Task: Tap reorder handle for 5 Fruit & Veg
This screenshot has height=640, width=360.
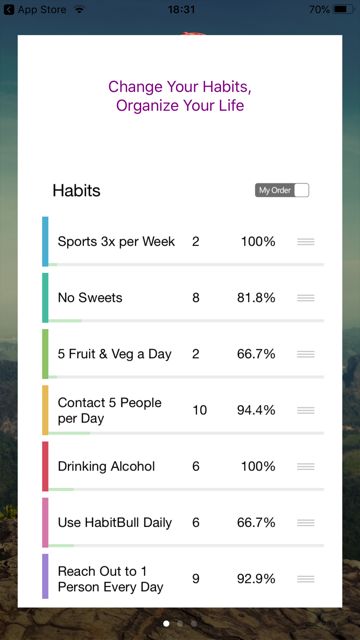Action: (306, 354)
